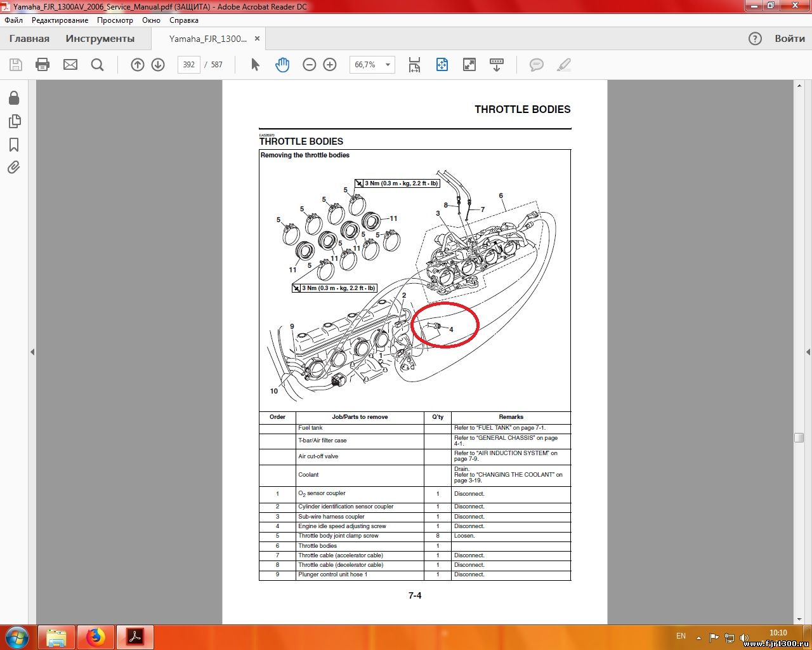Click 'Removing the throttle bodies' caption
The height and width of the screenshot is (650, 812).
tap(305, 155)
